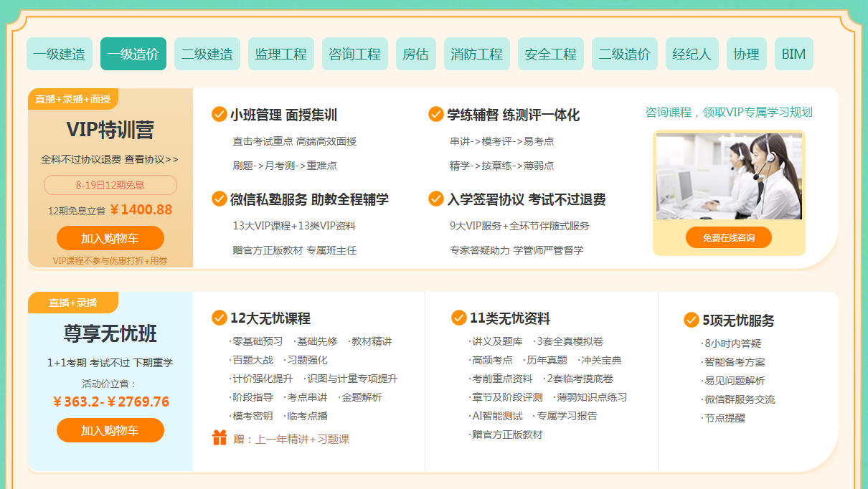Click the checkmark icon beside 入学签署协议 考试不过退费
This screenshot has width=868, height=489.
click(x=435, y=199)
